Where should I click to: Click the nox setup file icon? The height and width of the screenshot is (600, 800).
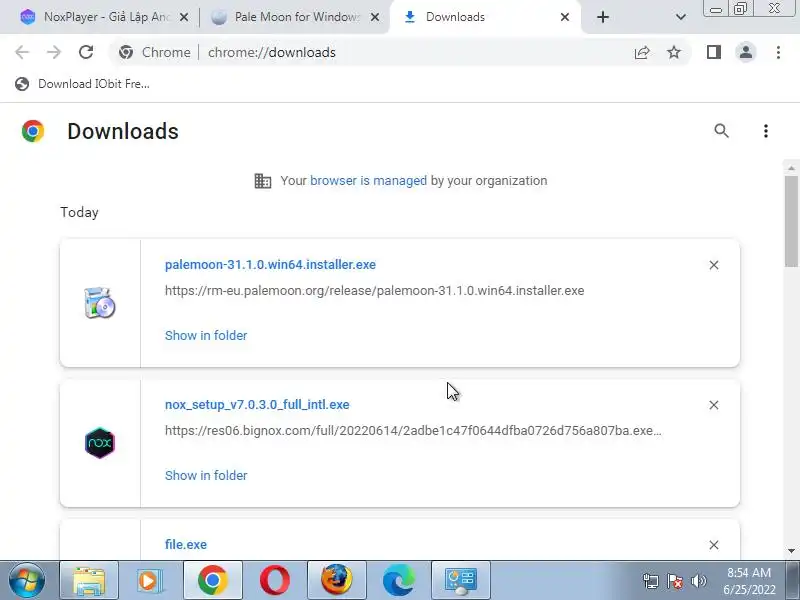(x=100, y=443)
